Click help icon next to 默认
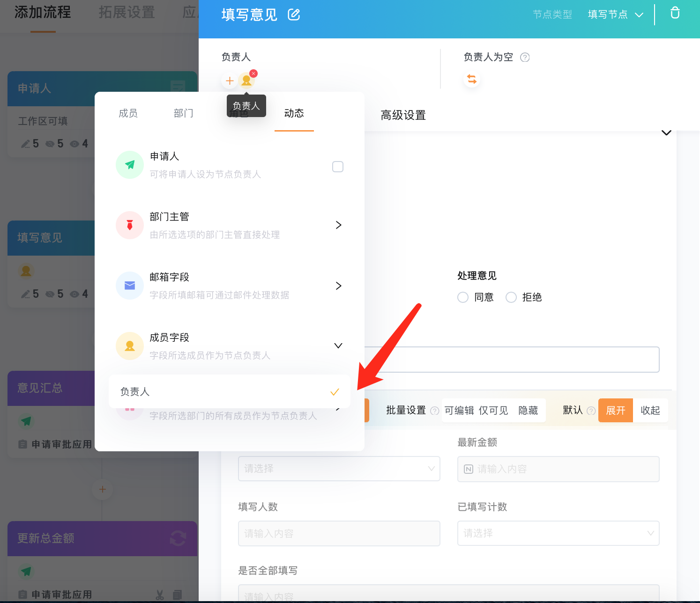700x603 pixels. pyautogui.click(x=591, y=411)
